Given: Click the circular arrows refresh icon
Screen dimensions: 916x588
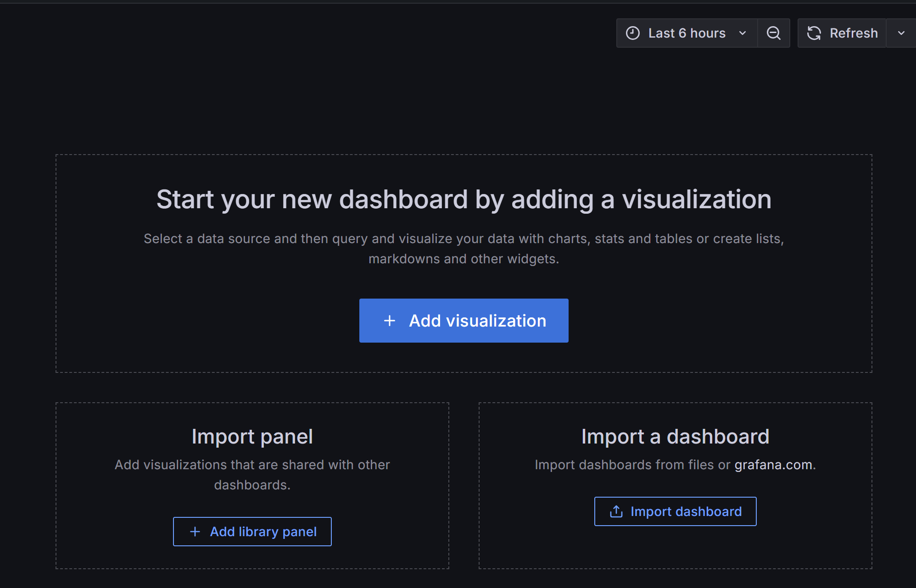Looking at the screenshot, I should click(814, 33).
